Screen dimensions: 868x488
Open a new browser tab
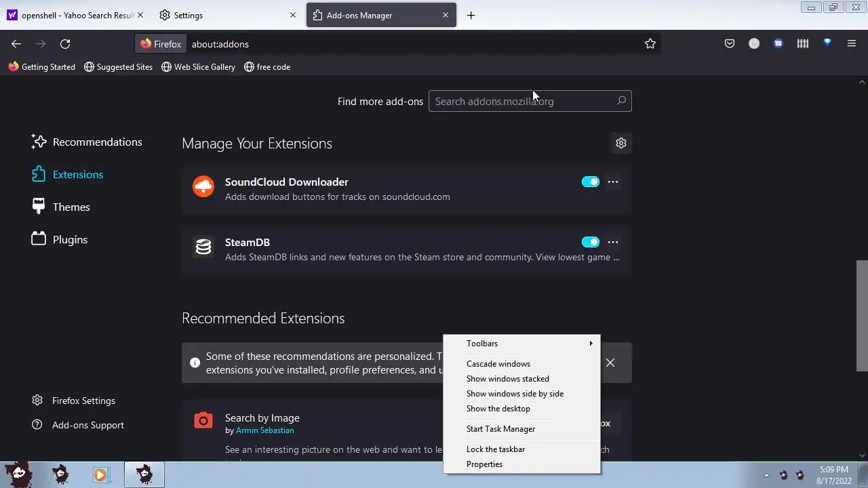(x=471, y=15)
